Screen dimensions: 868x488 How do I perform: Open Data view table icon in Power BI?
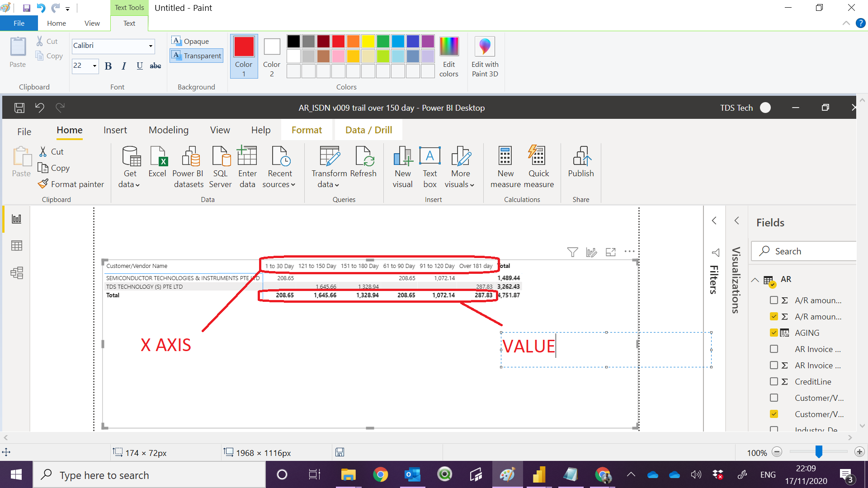click(x=17, y=246)
